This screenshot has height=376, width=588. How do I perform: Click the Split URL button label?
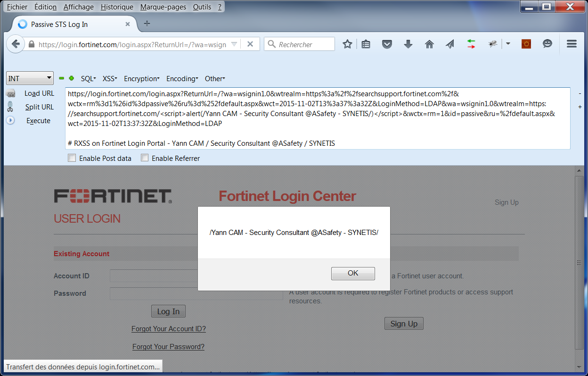(40, 107)
